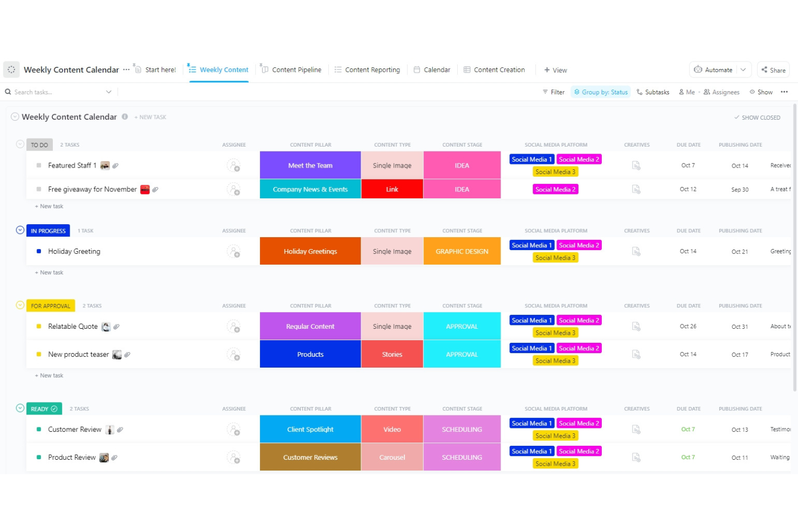Collapse the IN PROGRESS group
This screenshot has width=798, height=532.
tap(20, 230)
